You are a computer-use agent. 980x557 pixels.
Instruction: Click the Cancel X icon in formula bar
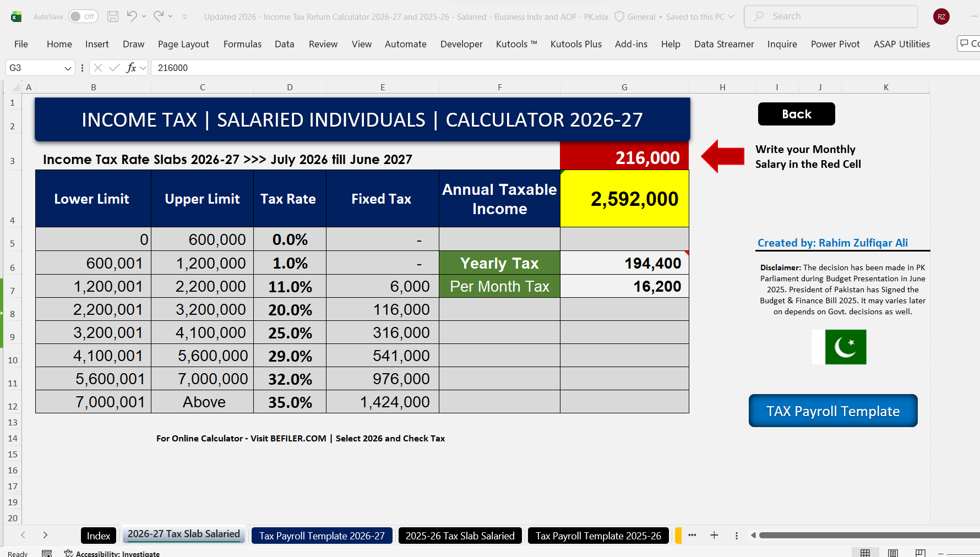click(98, 68)
